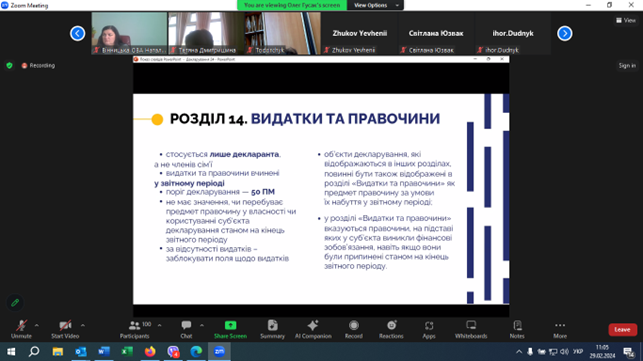
Task: Click the Sign in link
Action: (627, 66)
